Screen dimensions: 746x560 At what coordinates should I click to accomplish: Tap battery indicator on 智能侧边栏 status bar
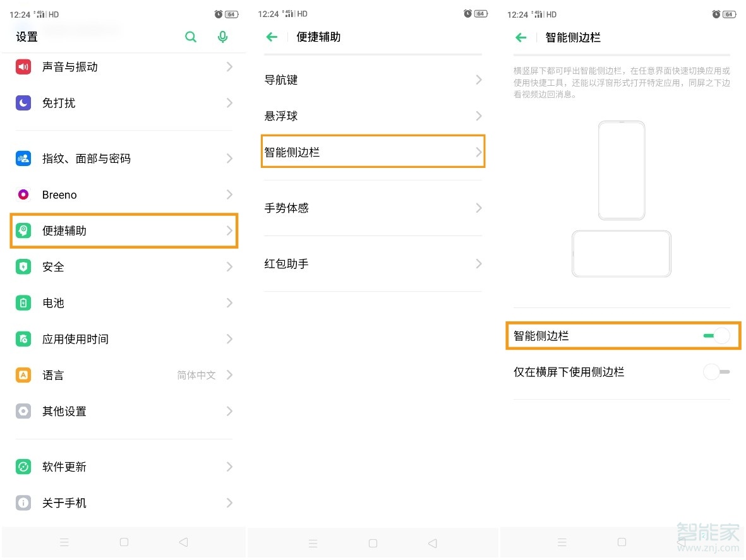click(x=728, y=15)
